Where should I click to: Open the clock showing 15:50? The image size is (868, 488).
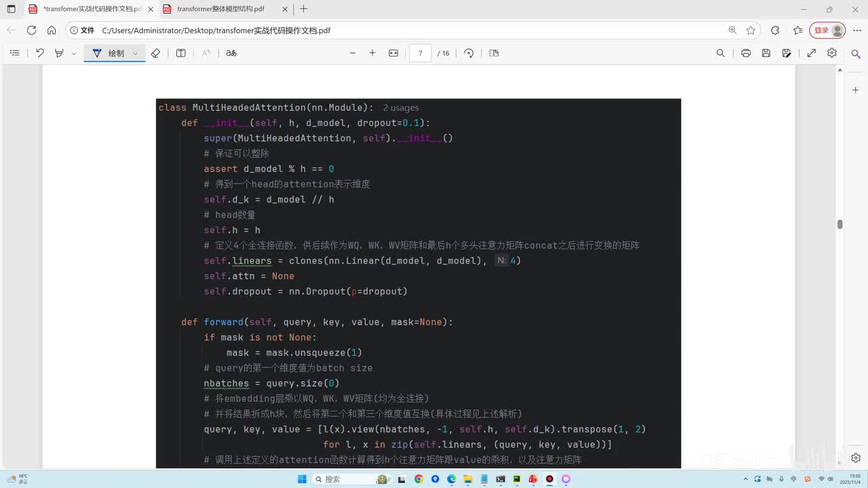[x=850, y=479]
